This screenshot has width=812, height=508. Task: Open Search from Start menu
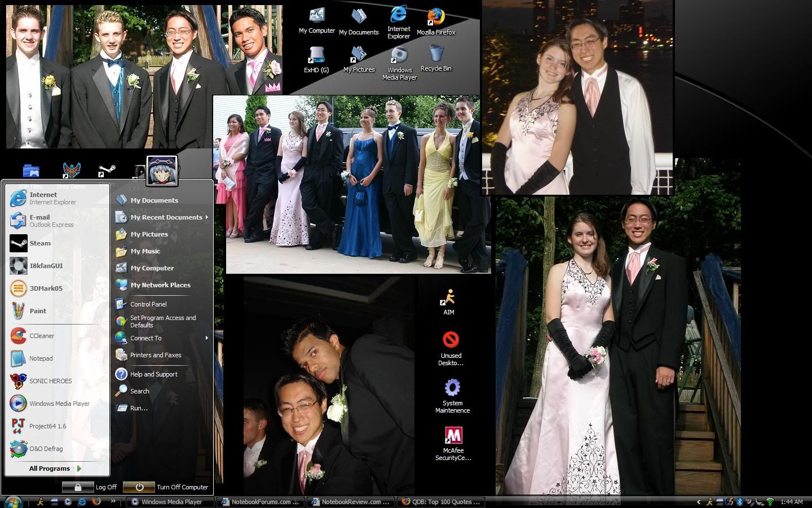click(x=162, y=391)
